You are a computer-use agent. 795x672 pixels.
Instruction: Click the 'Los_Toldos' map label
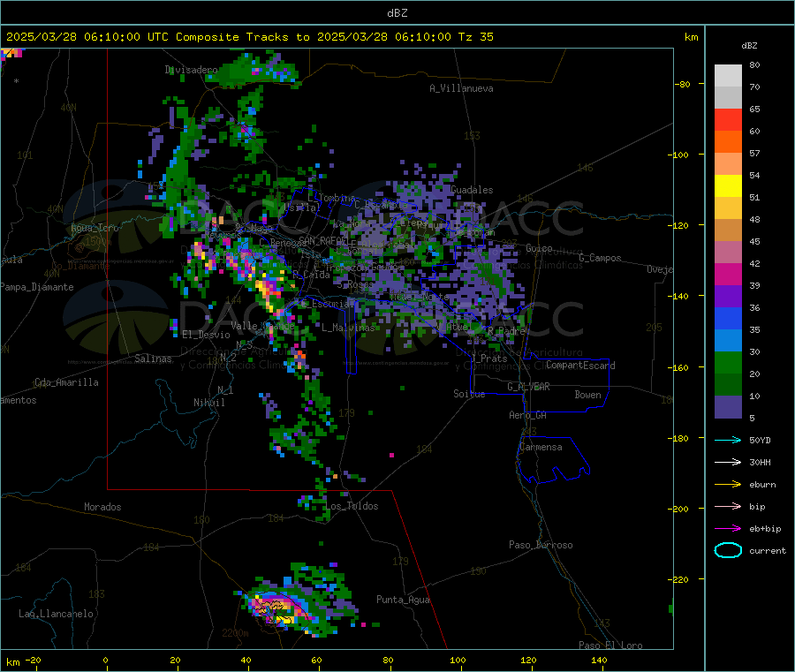click(x=352, y=506)
